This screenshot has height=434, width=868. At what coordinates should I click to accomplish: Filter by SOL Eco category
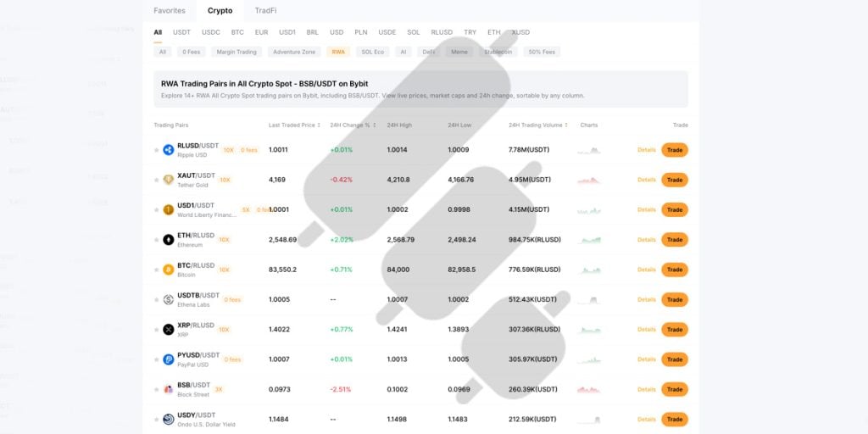point(373,52)
